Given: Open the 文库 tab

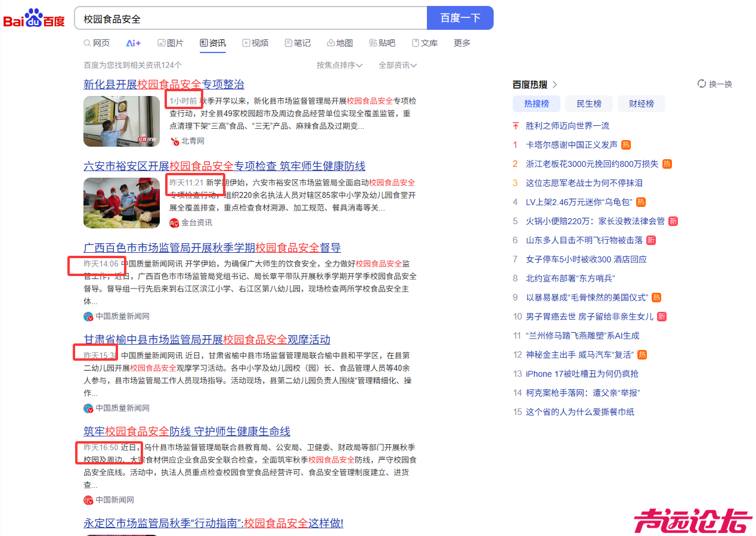Looking at the screenshot, I should click(x=425, y=43).
